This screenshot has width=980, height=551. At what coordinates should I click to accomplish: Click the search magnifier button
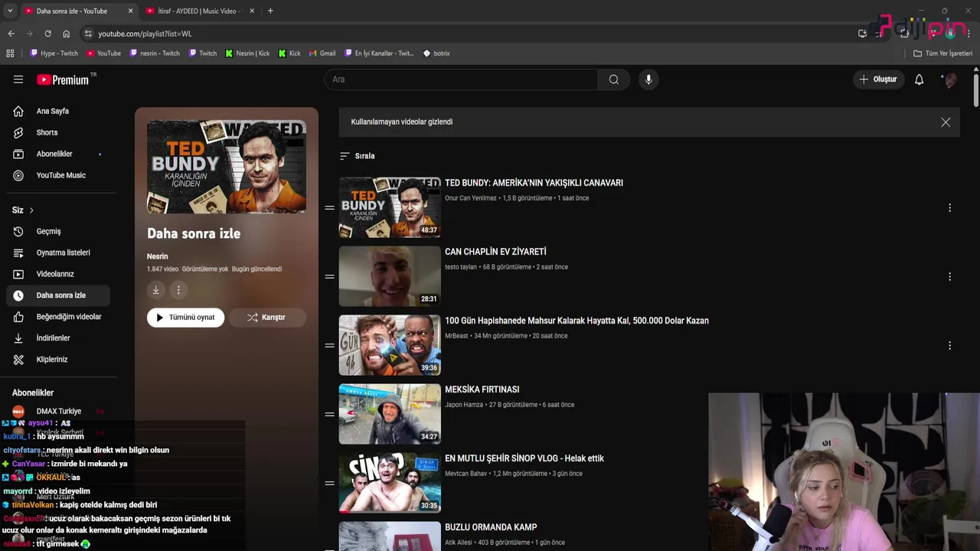(614, 80)
